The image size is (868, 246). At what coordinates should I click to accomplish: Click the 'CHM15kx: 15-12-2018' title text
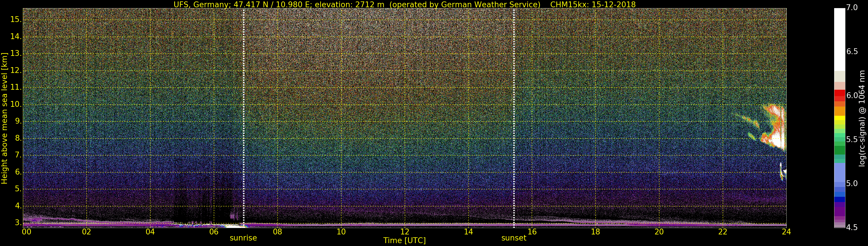point(593,4)
